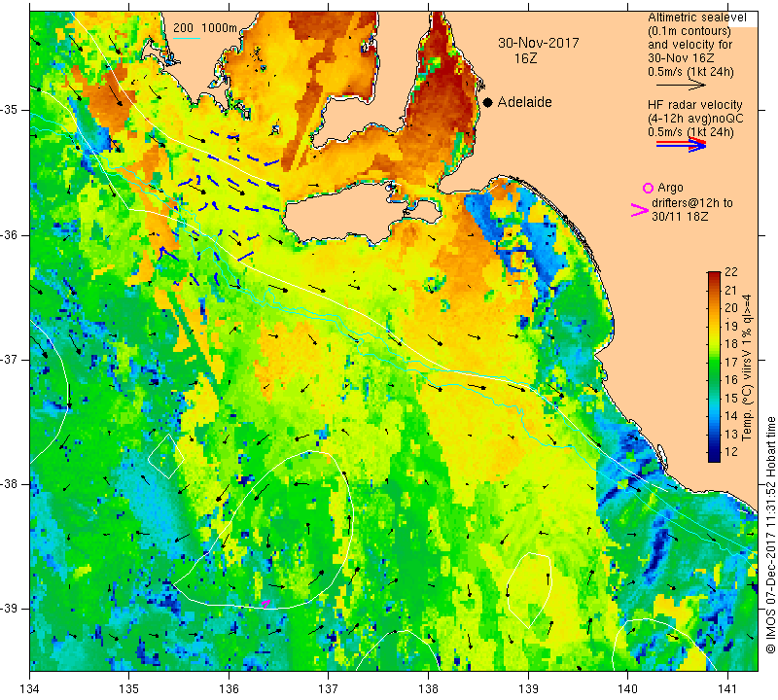Click the black Adelaide city dot marker
The width and height of the screenshot is (778, 700).
(x=488, y=102)
